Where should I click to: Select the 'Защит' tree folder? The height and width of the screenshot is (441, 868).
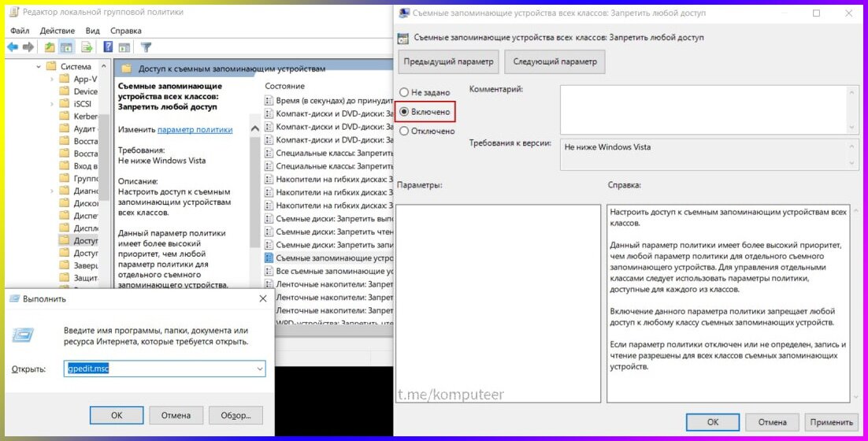coord(79,278)
